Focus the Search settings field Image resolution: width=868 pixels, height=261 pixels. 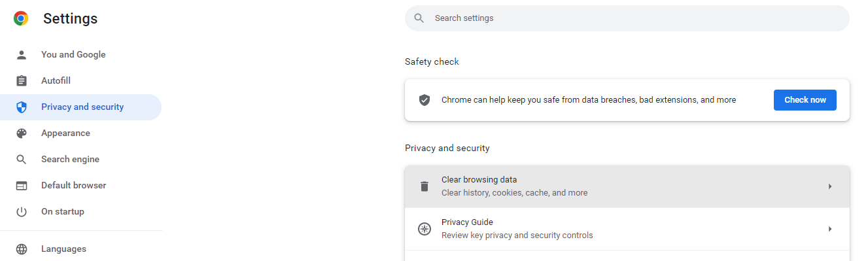tap(627, 18)
